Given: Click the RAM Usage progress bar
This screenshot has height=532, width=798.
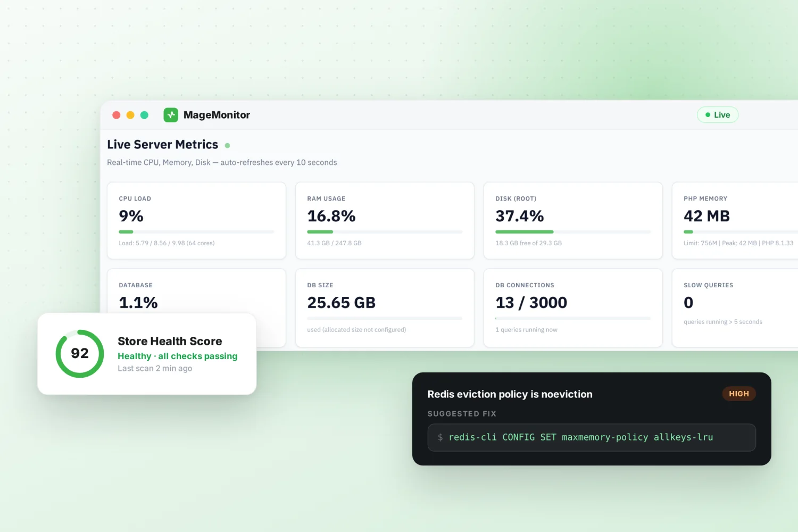Looking at the screenshot, I should pyautogui.click(x=385, y=232).
